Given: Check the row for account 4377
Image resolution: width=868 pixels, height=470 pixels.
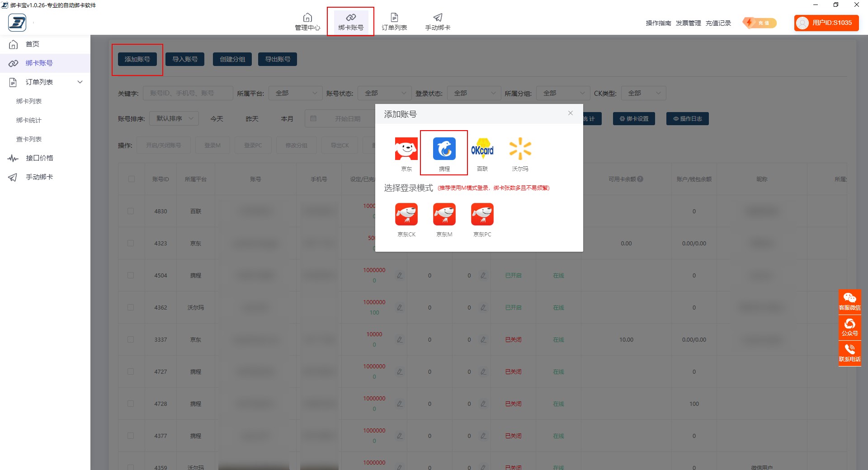Looking at the screenshot, I should coord(131,436).
